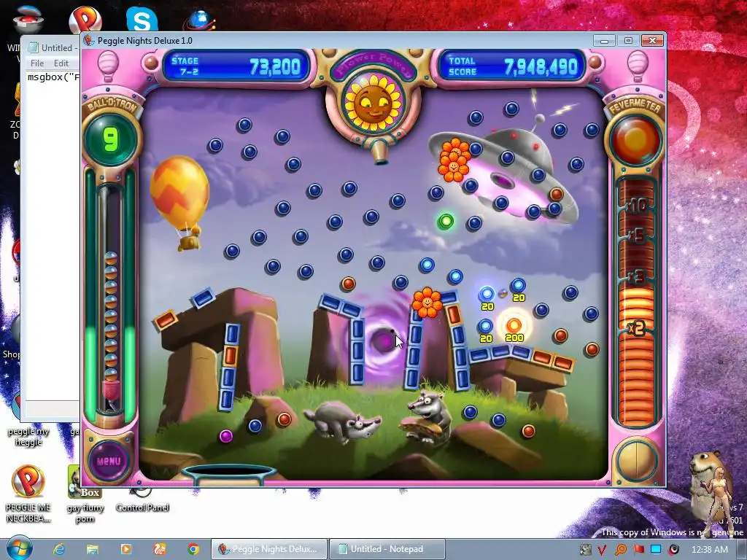This screenshot has height=560, width=747.
Task: Open the Control Panel desktop icon
Action: (142, 500)
